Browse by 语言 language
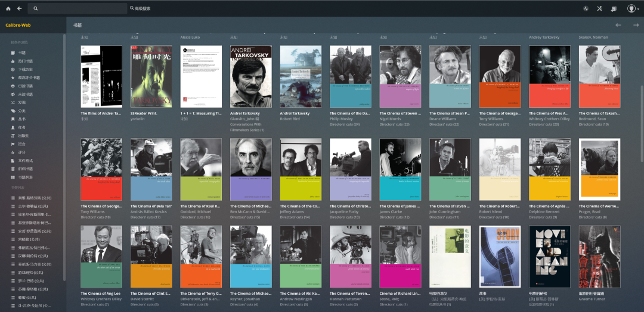Image resolution: width=644 pixels, height=312 pixels. click(x=18, y=144)
